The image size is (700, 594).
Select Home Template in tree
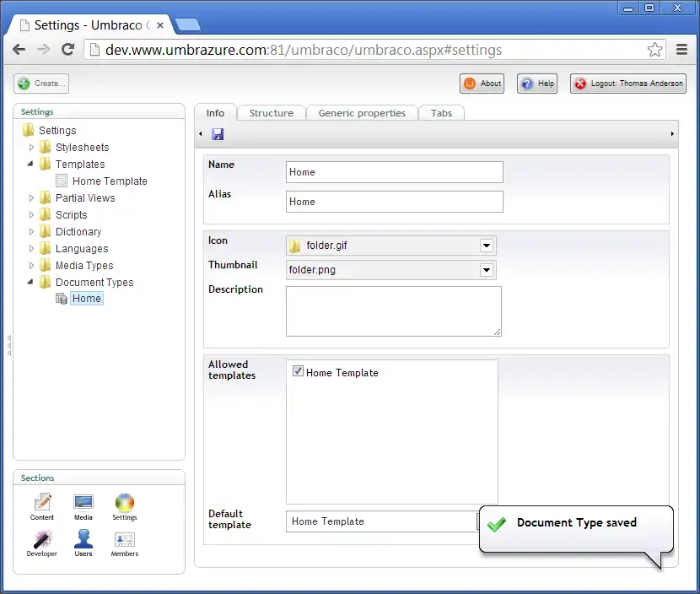110,181
